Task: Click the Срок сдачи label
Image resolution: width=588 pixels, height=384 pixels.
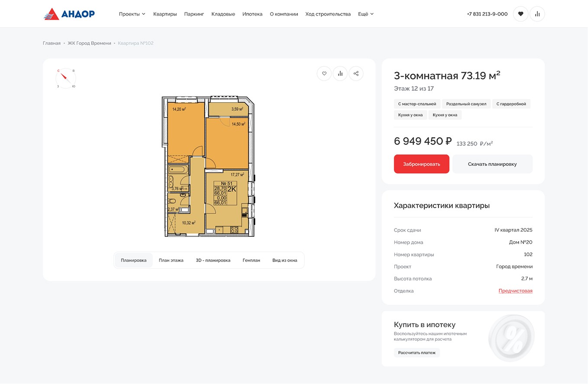Action: tap(407, 230)
